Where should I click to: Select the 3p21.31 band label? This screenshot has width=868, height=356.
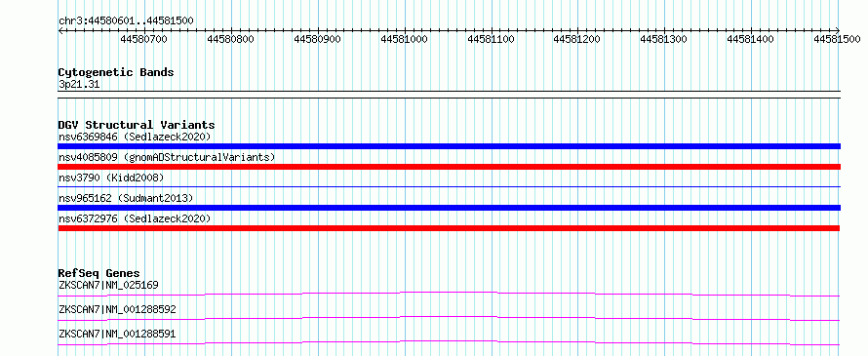pos(79,85)
